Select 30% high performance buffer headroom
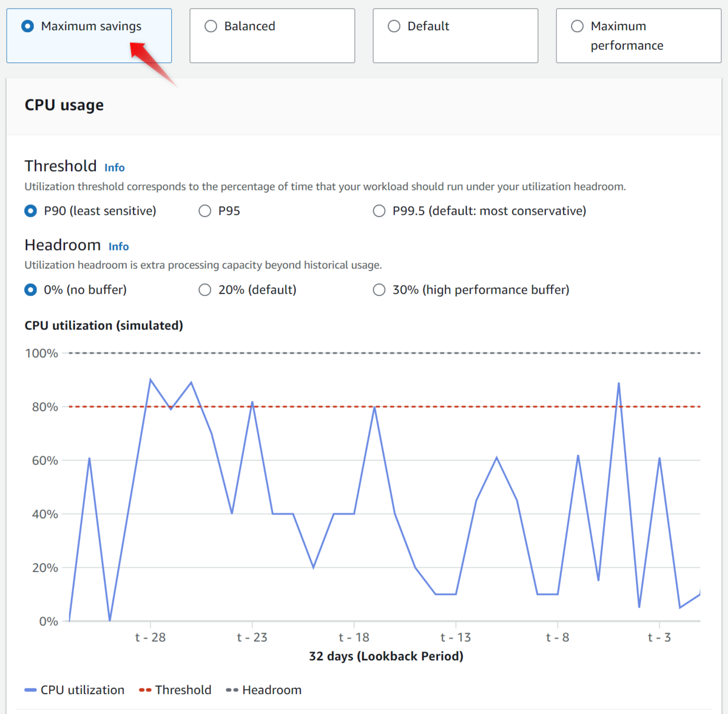728x714 pixels. [x=379, y=289]
